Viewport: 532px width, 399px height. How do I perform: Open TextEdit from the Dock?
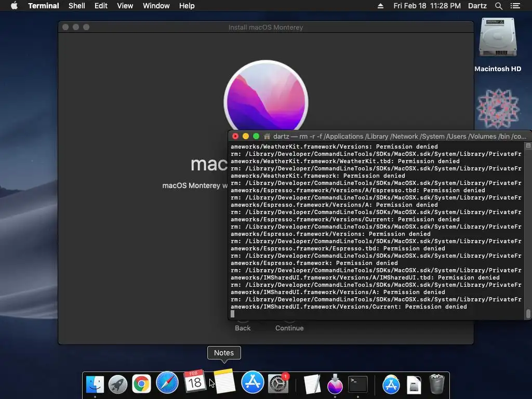coord(312,384)
